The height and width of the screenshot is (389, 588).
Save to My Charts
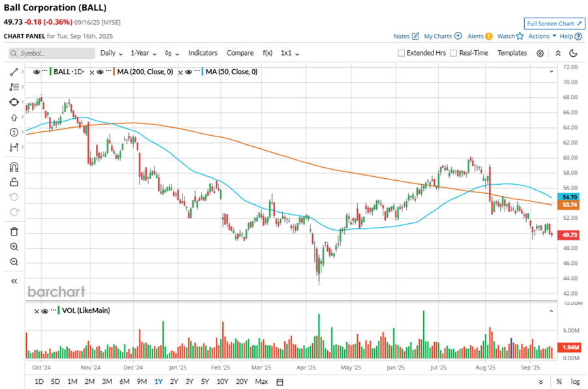coord(443,36)
